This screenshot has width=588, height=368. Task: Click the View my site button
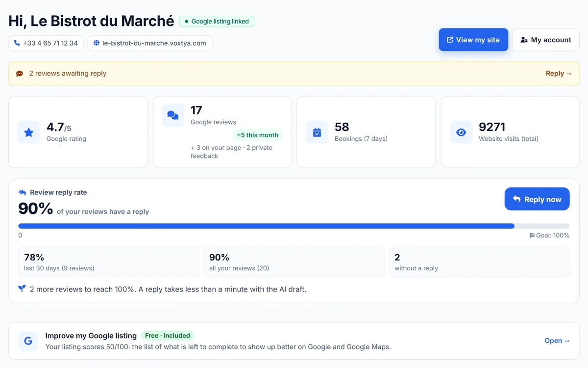(473, 40)
